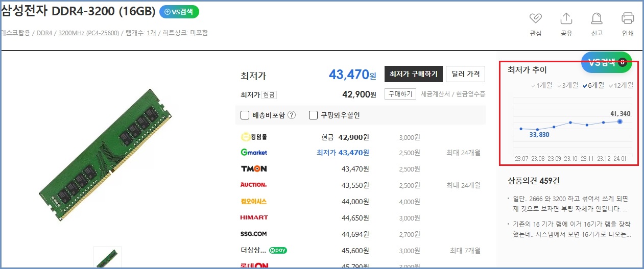Open the review starting with 일단.. 2666
Image resolution: width=644 pixels, height=269 pixels.
570,203
